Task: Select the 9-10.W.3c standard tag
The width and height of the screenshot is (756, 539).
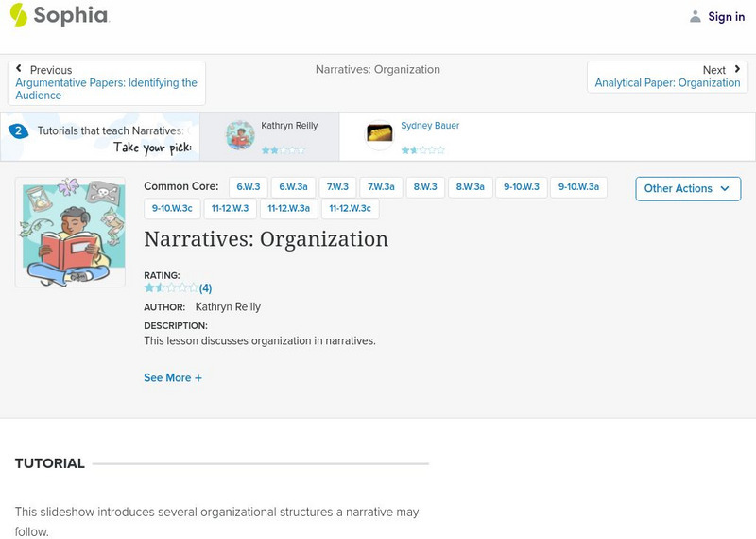Action: [x=172, y=208]
